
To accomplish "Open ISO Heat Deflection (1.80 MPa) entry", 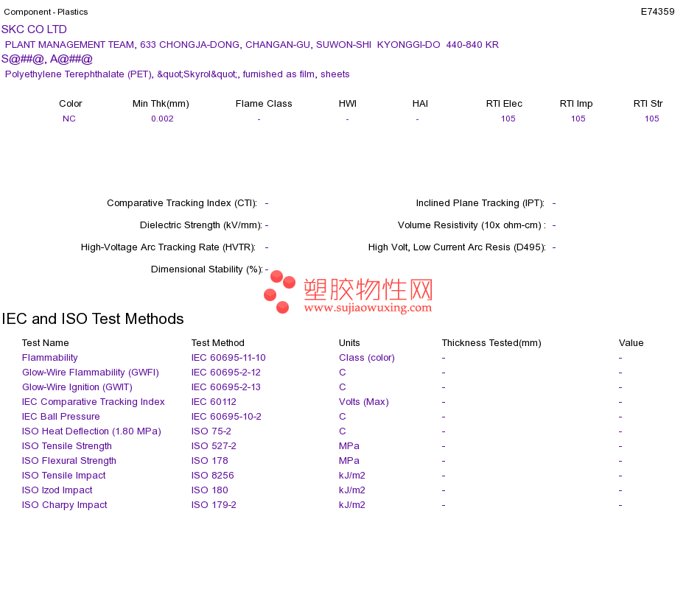I will point(91,431).
